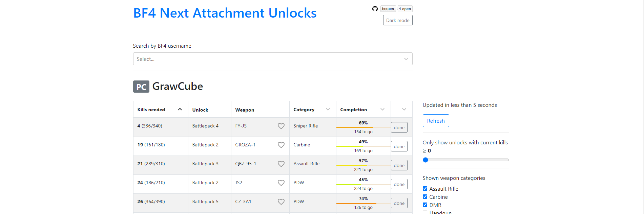Sort by Kills needed arrow icon
Screen dimensions: 644x214
point(180,109)
